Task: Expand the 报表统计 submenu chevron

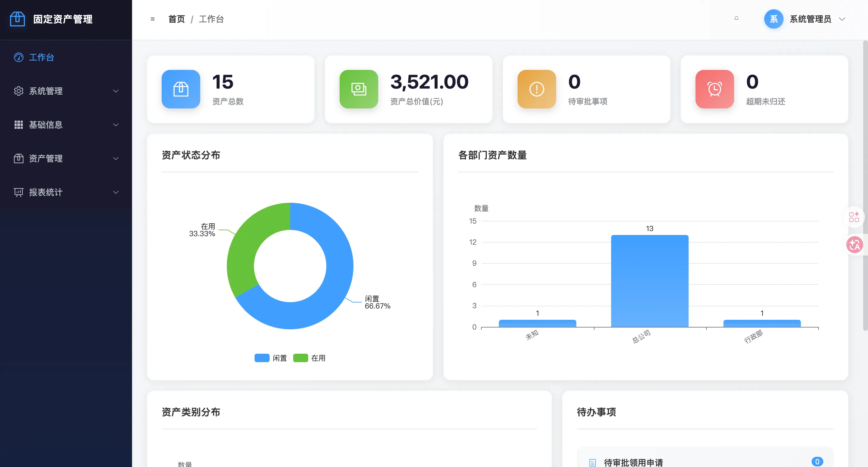Action: pyautogui.click(x=116, y=192)
